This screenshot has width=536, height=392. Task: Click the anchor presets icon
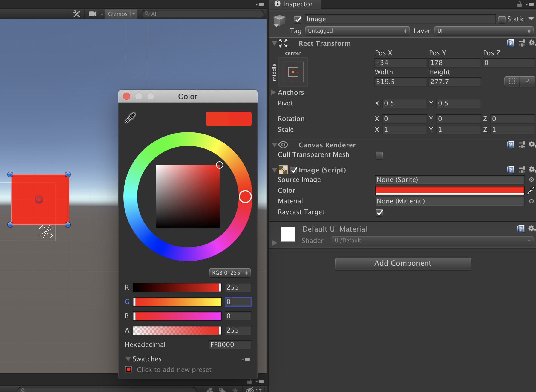click(x=293, y=72)
